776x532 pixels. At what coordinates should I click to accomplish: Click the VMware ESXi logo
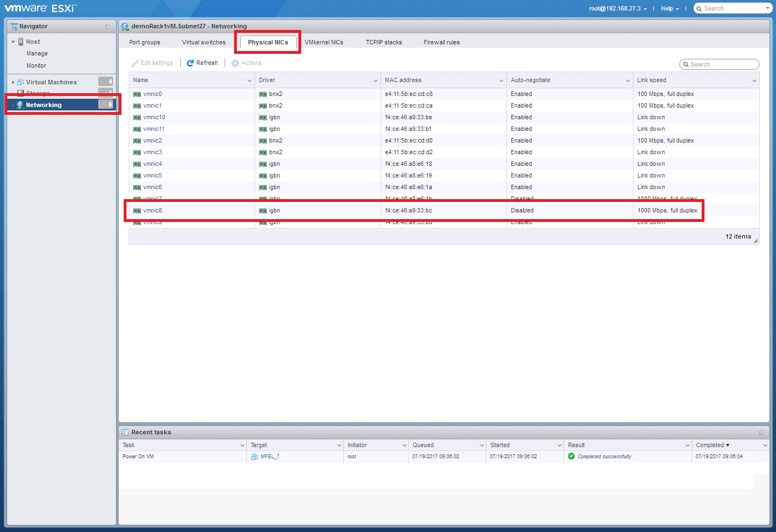(x=40, y=8)
